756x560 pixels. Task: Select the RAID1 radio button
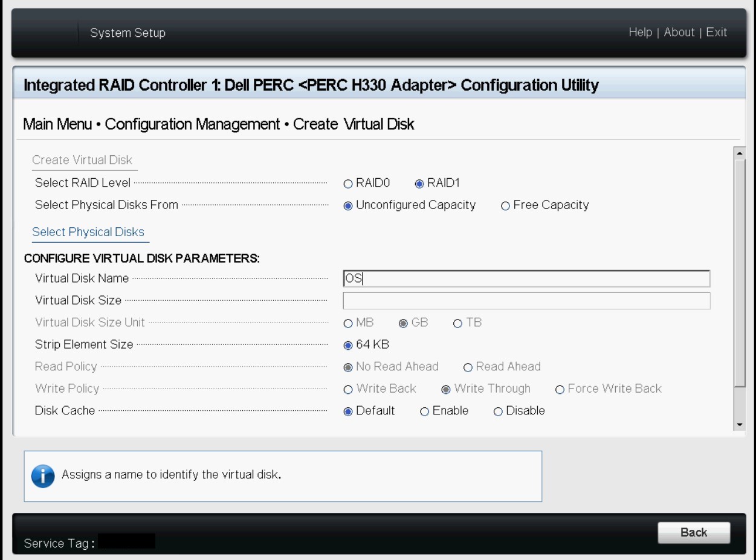click(419, 184)
